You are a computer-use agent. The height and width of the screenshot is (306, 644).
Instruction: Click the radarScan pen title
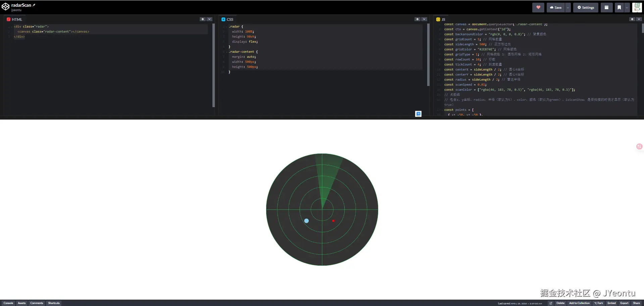pos(21,5)
